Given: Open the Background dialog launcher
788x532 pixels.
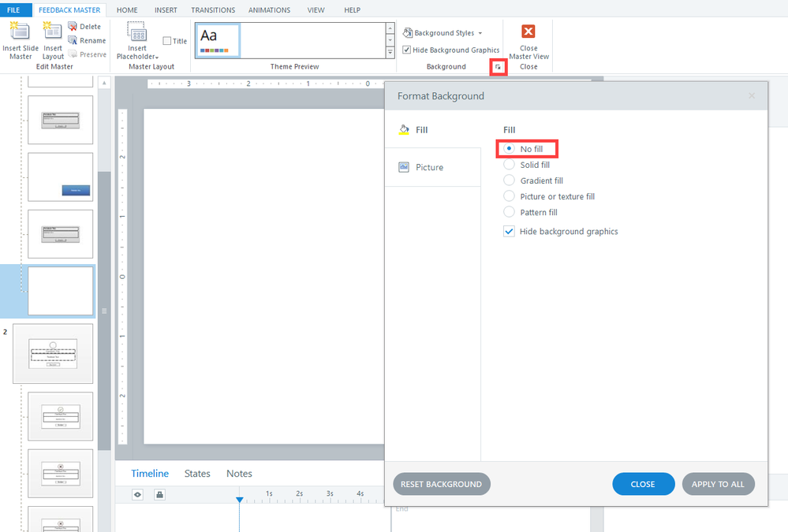Looking at the screenshot, I should 498,67.
